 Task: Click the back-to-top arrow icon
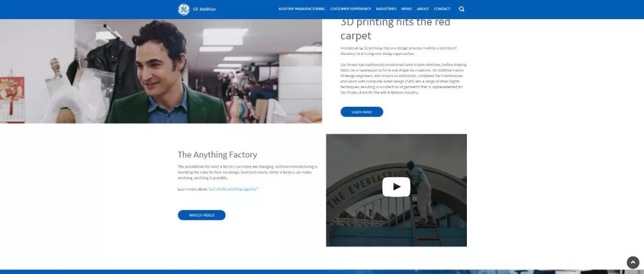(633, 263)
